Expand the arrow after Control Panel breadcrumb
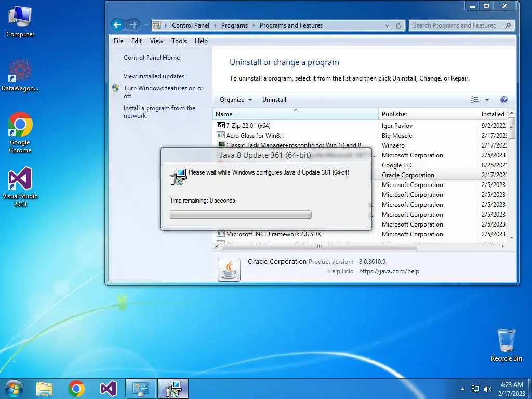Screen dimensions: 532x399 point(216,25)
